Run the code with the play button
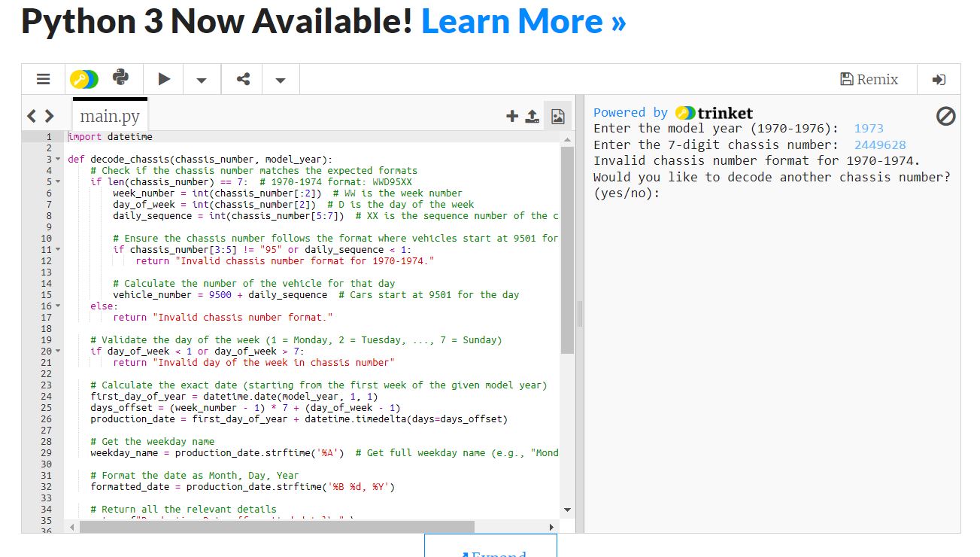Image resolution: width=980 pixels, height=557 pixels. pos(164,79)
